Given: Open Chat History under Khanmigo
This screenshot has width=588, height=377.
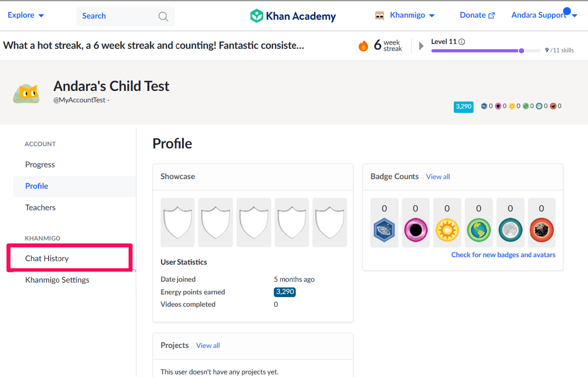Looking at the screenshot, I should pos(47,258).
